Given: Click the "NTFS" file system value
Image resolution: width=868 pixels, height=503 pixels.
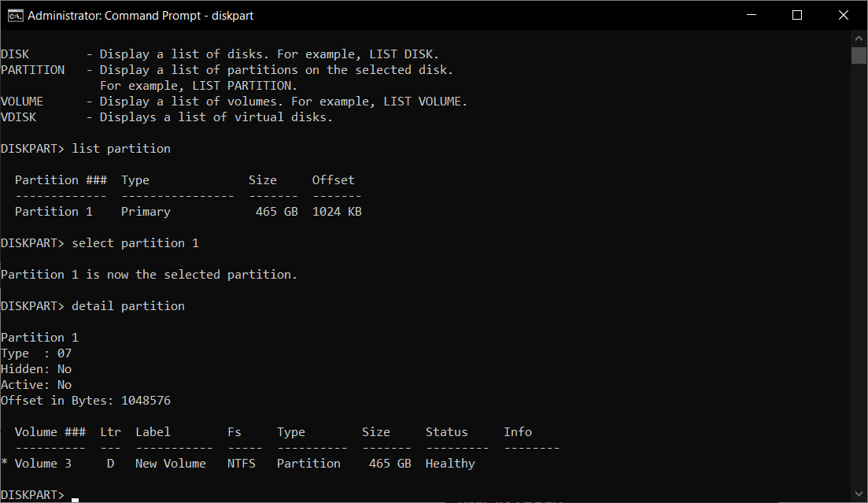Looking at the screenshot, I should click(242, 464).
